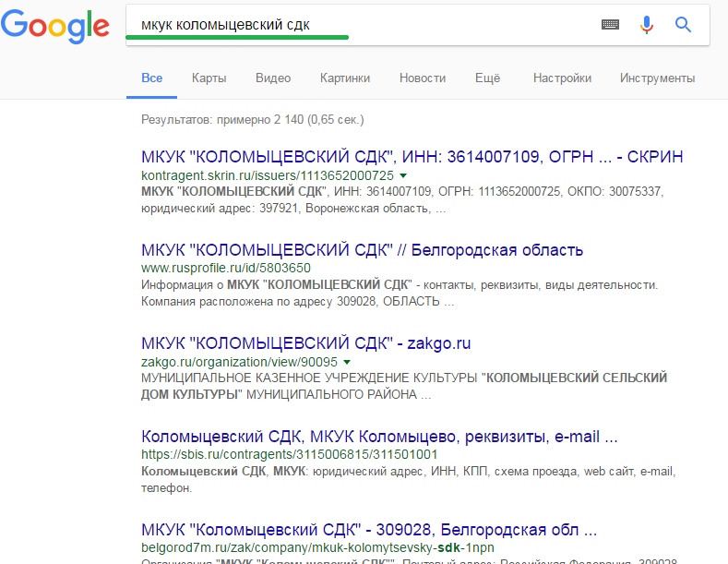
Task: Start voice search with microphone icon
Action: click(x=646, y=25)
